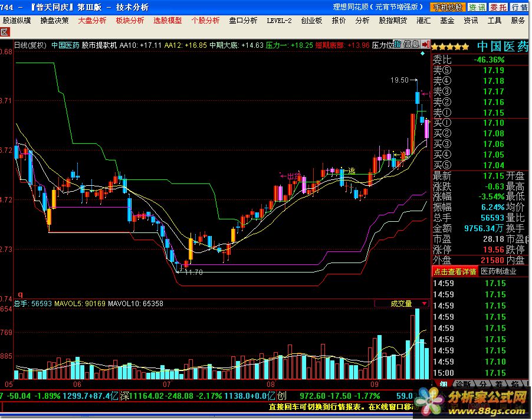This screenshot has height=420, width=532.
Task: Click the 涨停 19.56 value
Action: 493,250
